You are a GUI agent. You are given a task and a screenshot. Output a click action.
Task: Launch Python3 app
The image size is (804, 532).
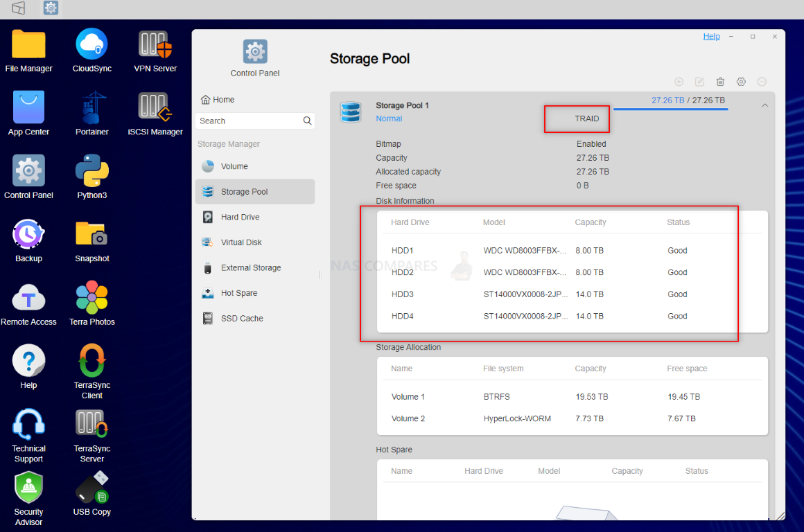click(x=91, y=177)
